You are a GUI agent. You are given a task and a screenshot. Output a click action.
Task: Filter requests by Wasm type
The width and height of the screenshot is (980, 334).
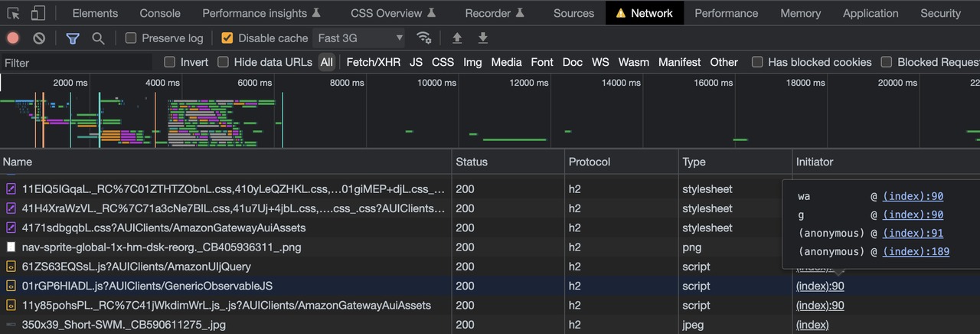pos(633,62)
